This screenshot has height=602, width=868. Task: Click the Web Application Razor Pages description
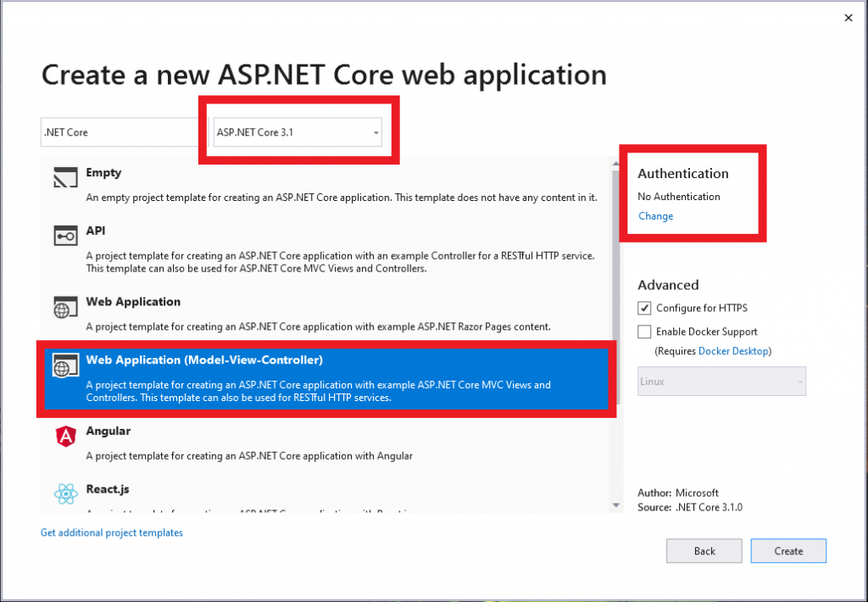[319, 326]
